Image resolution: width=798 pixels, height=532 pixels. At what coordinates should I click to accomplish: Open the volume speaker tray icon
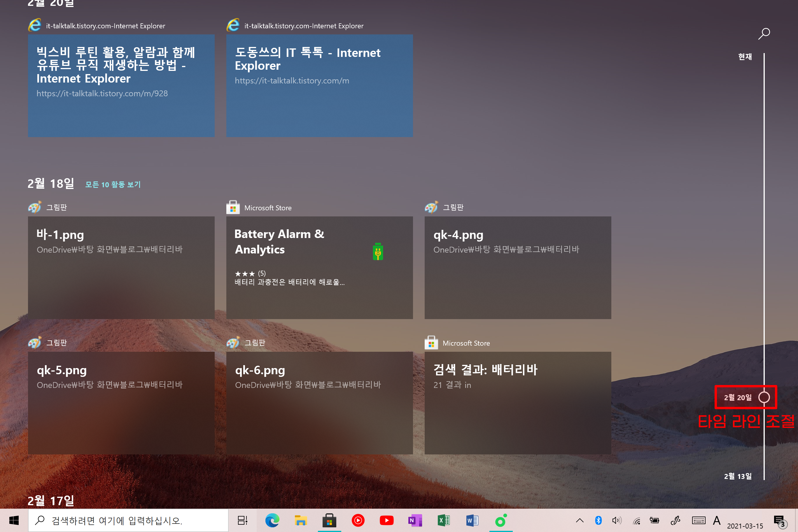(617, 520)
